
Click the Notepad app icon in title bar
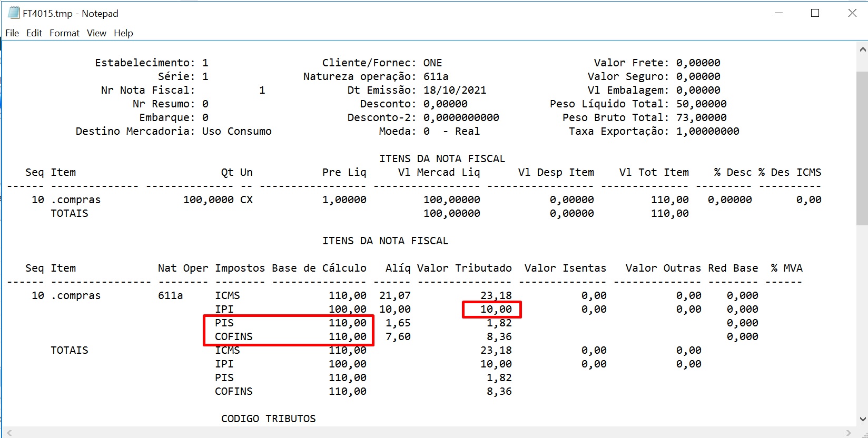(14, 13)
